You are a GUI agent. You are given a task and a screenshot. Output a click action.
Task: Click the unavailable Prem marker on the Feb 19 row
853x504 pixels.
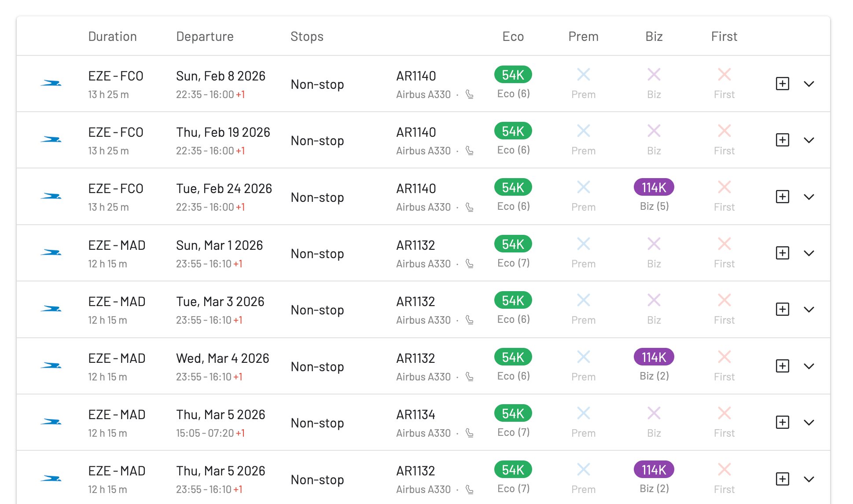[x=583, y=131]
